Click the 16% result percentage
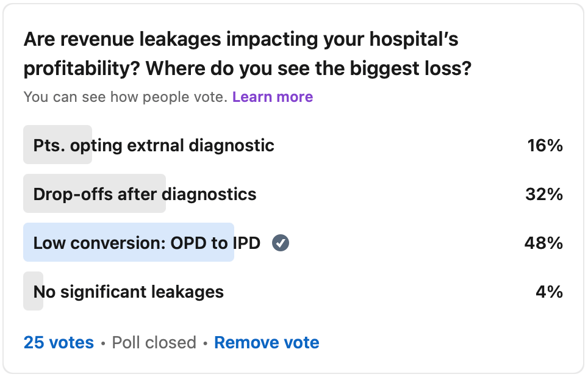This screenshot has height=377, width=588. [545, 145]
